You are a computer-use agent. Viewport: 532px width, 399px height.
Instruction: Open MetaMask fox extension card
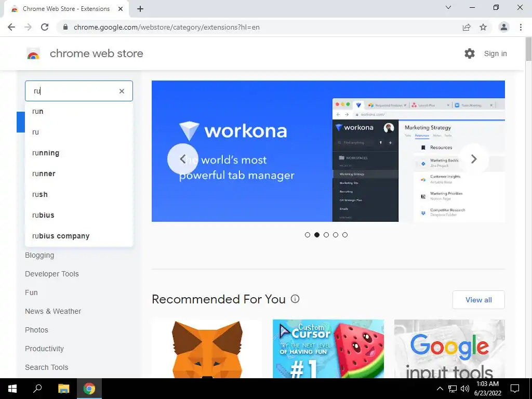pos(207,349)
